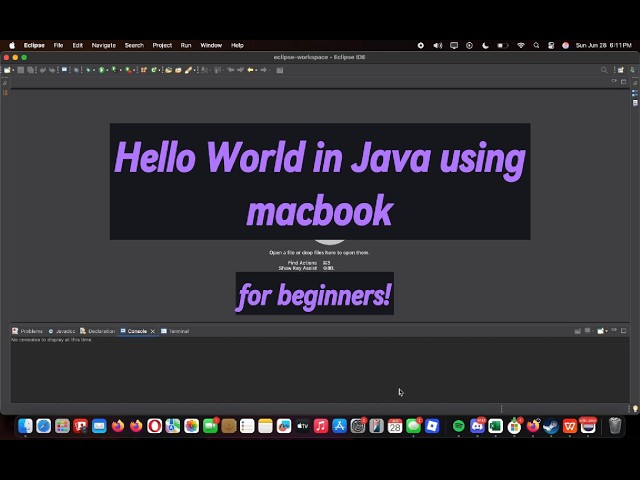Open the Eclipse menu in menu bar
The image size is (640, 480).
34,45
